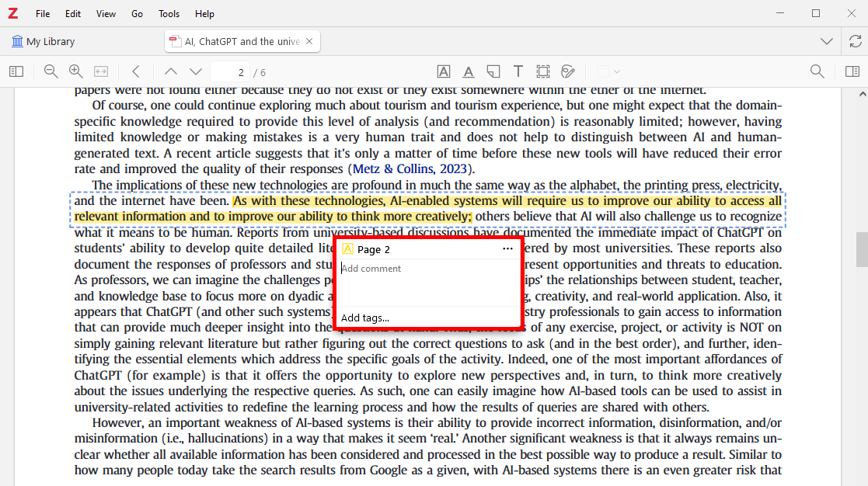
Task: Open the Tools menu
Action: tap(169, 14)
